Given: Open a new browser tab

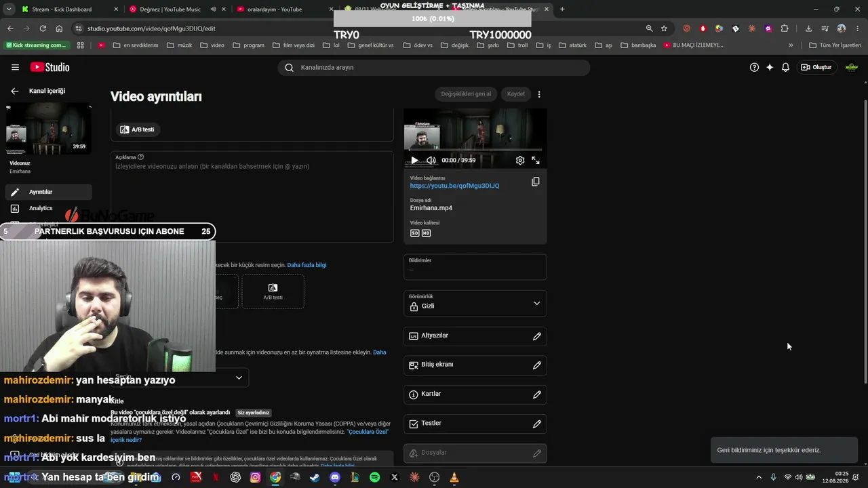Looking at the screenshot, I should (x=562, y=9).
